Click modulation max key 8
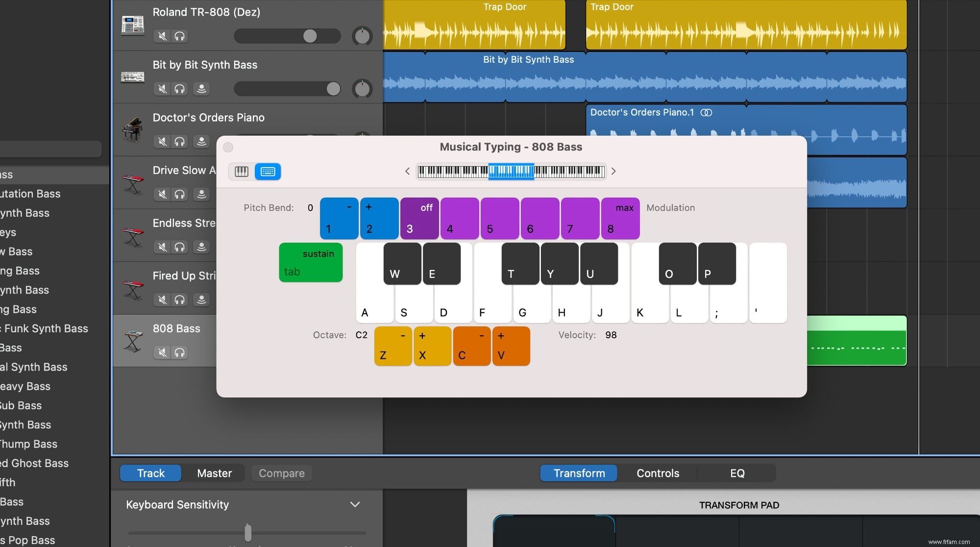This screenshot has height=547, width=980. coord(620,218)
